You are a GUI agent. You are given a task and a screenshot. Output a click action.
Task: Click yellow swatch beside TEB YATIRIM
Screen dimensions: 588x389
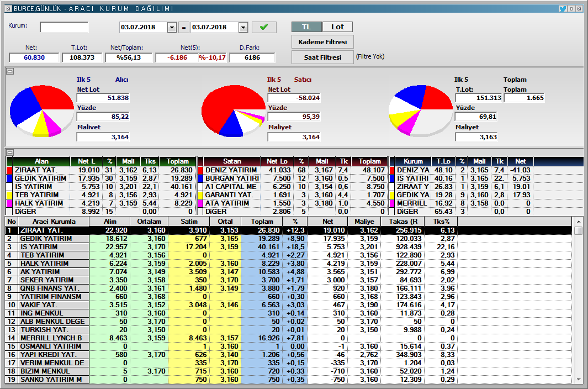[x=10, y=195]
